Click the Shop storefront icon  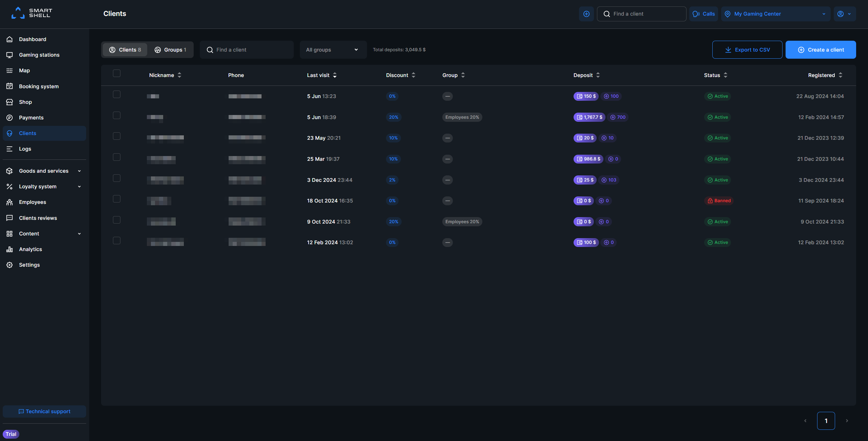(x=9, y=102)
